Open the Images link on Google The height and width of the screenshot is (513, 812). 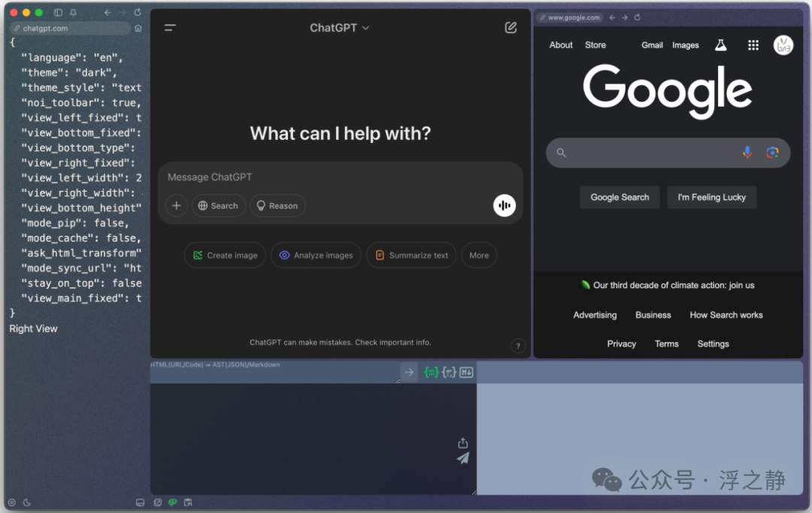685,45
